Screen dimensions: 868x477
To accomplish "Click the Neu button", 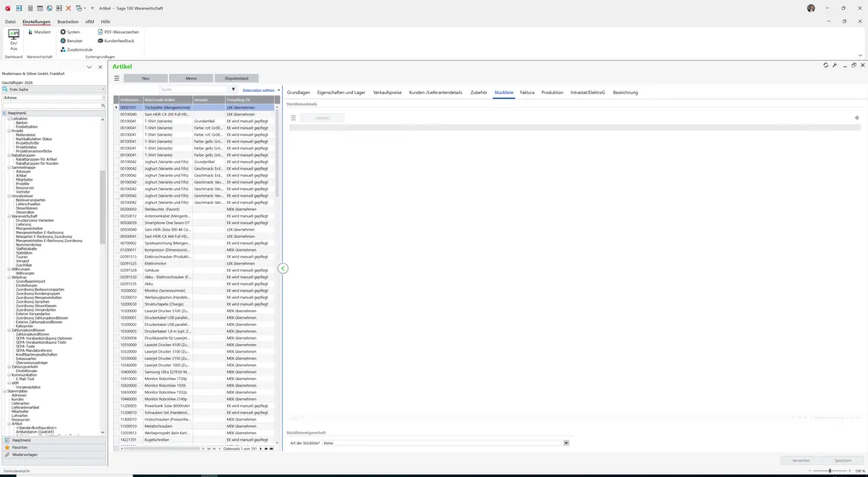I will (145, 78).
